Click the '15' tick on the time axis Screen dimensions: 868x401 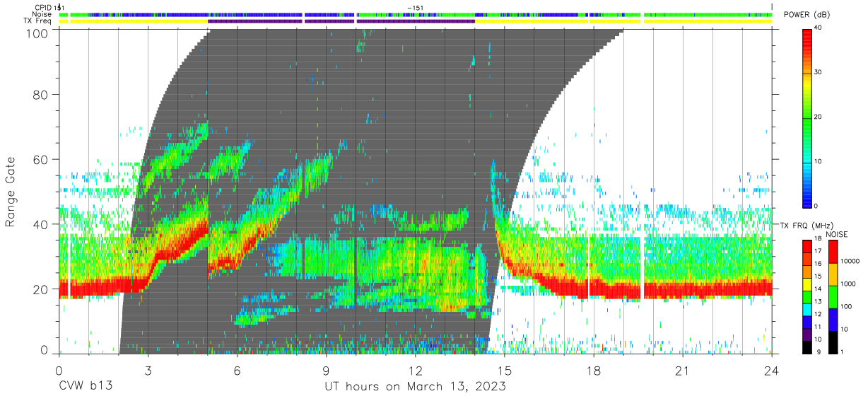505,369
